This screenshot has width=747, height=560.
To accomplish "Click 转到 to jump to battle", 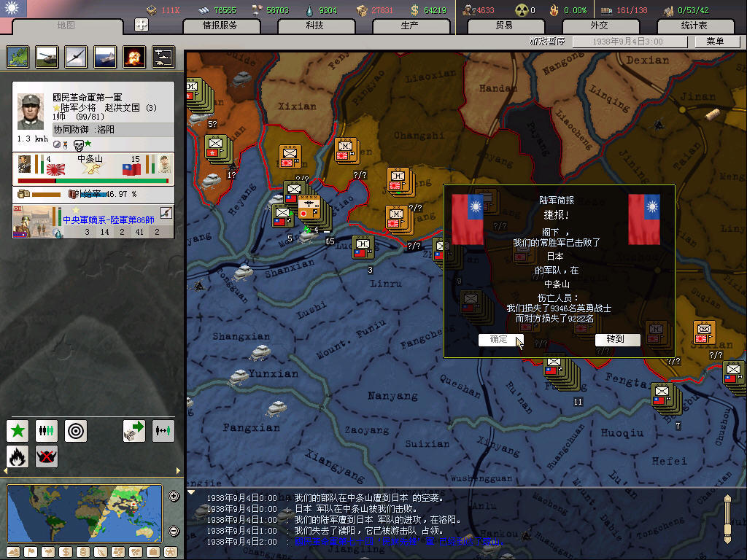I will [617, 340].
